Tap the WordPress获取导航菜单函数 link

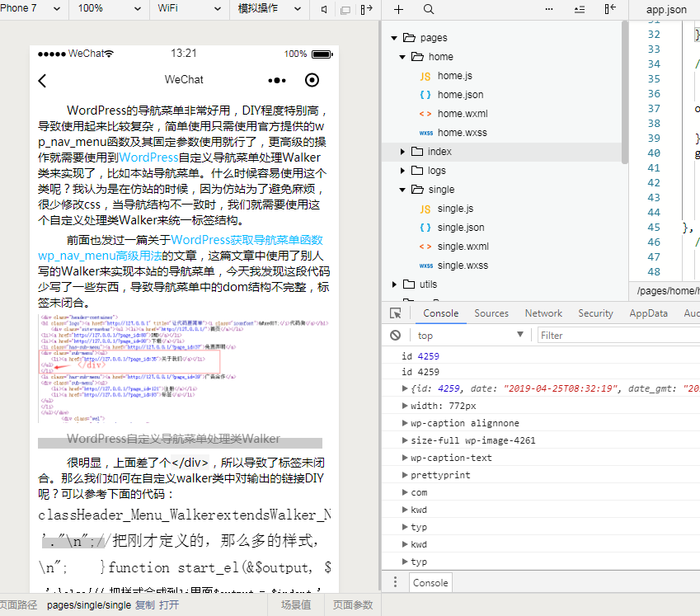pyautogui.click(x=247, y=240)
